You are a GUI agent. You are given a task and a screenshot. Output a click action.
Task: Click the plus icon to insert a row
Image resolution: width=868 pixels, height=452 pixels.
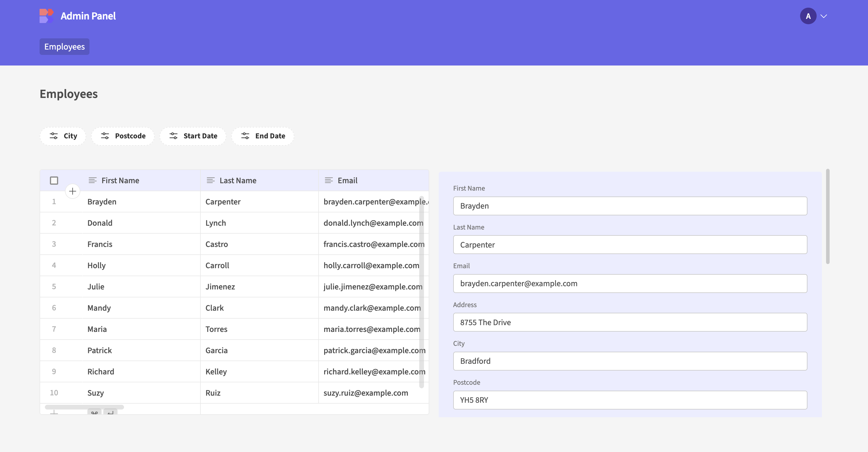(72, 191)
